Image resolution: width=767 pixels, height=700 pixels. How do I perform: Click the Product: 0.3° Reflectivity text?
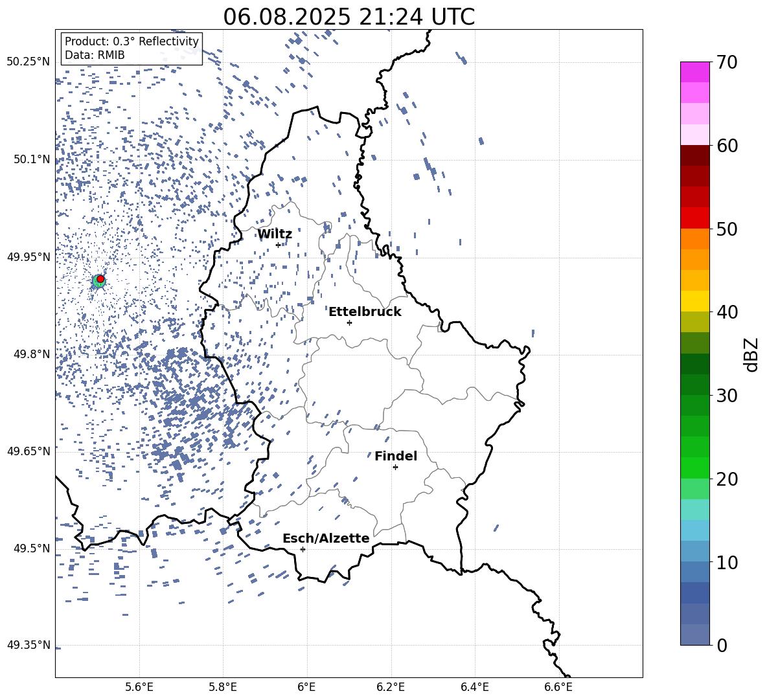click(x=132, y=41)
